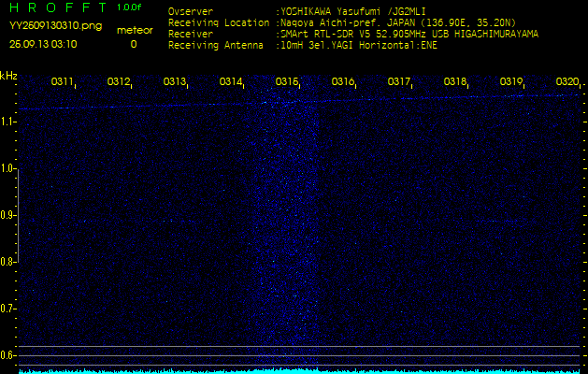Click the 0316 time marker
588x374 pixels.
pos(343,81)
